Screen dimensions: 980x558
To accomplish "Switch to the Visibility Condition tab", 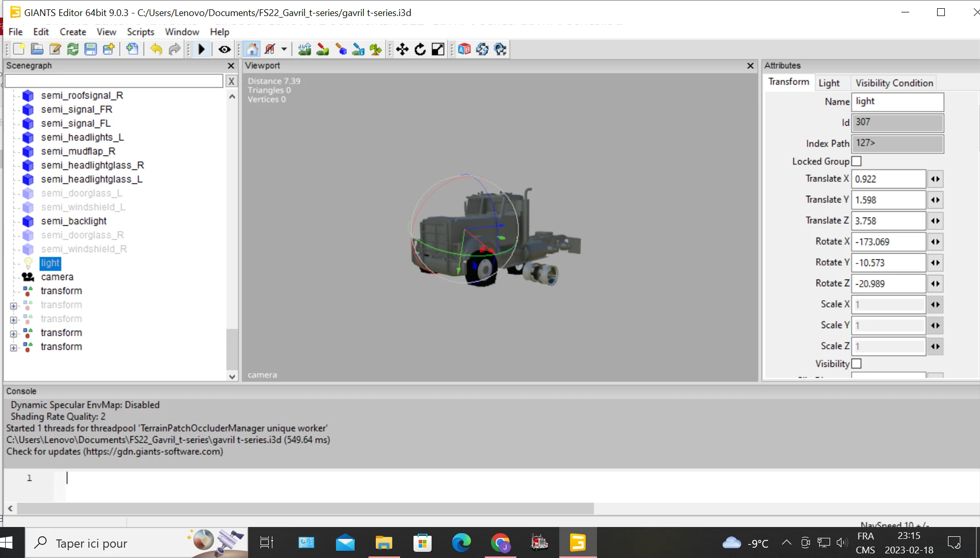I will pyautogui.click(x=894, y=83).
